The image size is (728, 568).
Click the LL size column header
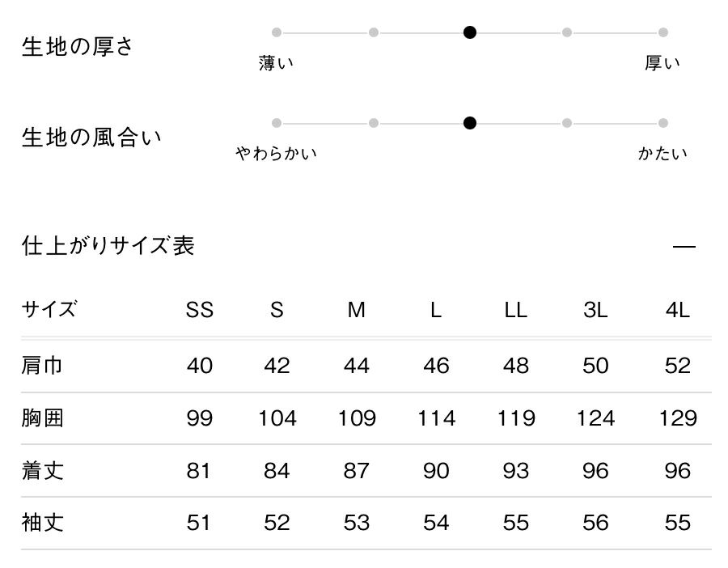coord(515,310)
